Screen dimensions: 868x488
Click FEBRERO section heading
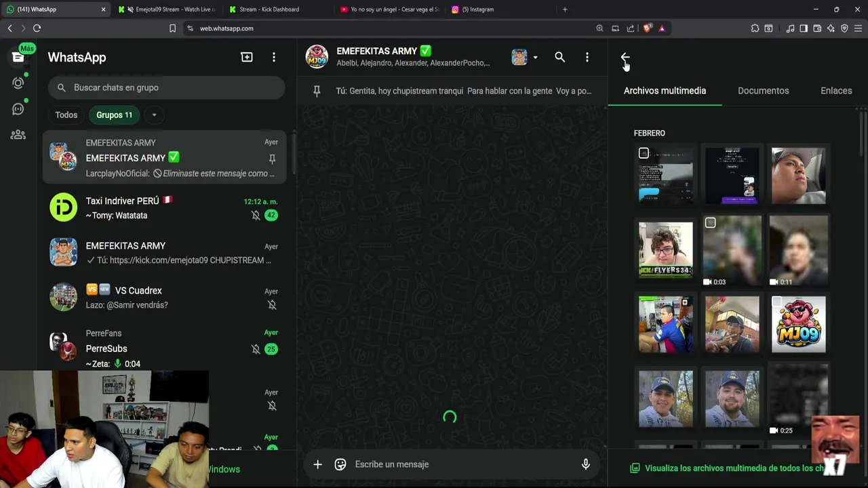650,134
